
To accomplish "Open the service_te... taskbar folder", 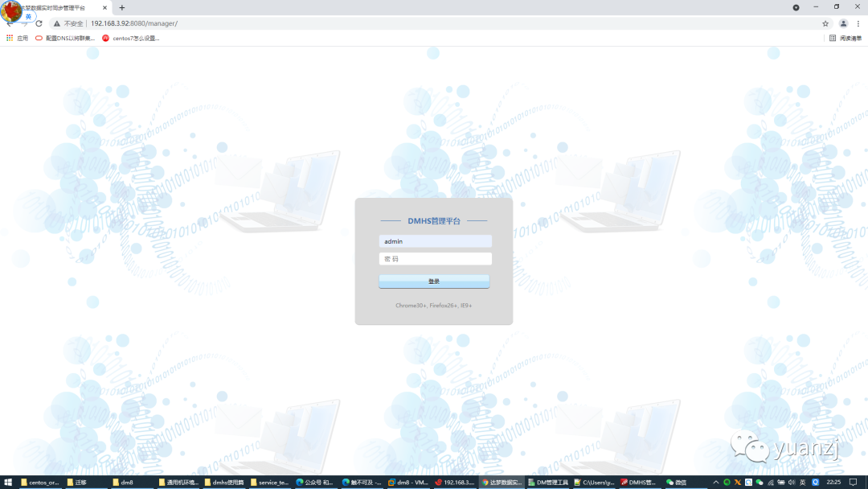I will pyautogui.click(x=270, y=483).
